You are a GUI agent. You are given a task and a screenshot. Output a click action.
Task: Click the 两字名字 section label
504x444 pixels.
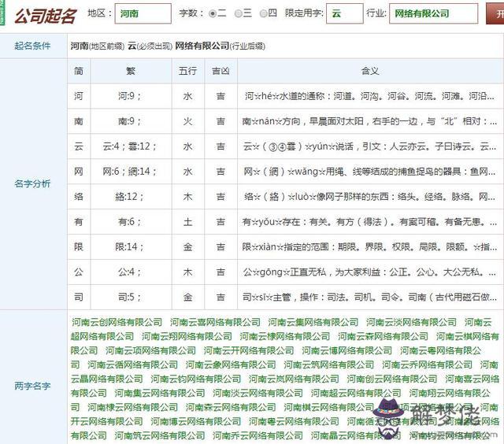[x=32, y=386]
